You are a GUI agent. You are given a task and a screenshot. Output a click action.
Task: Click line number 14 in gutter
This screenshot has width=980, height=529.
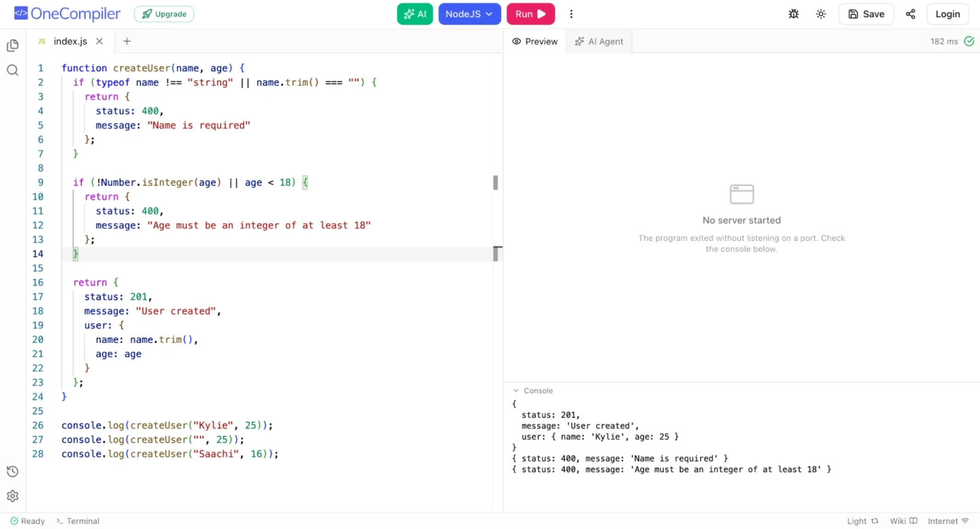coord(38,253)
